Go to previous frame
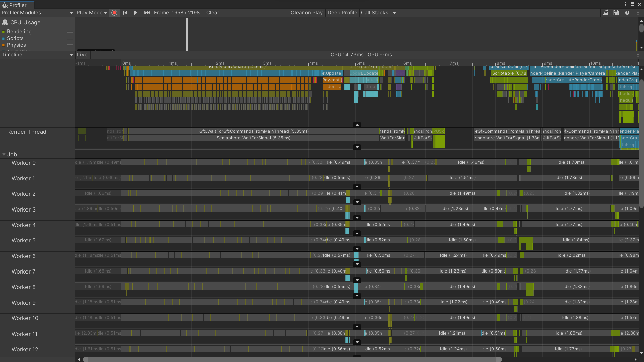The height and width of the screenshot is (362, 644). [x=125, y=13]
